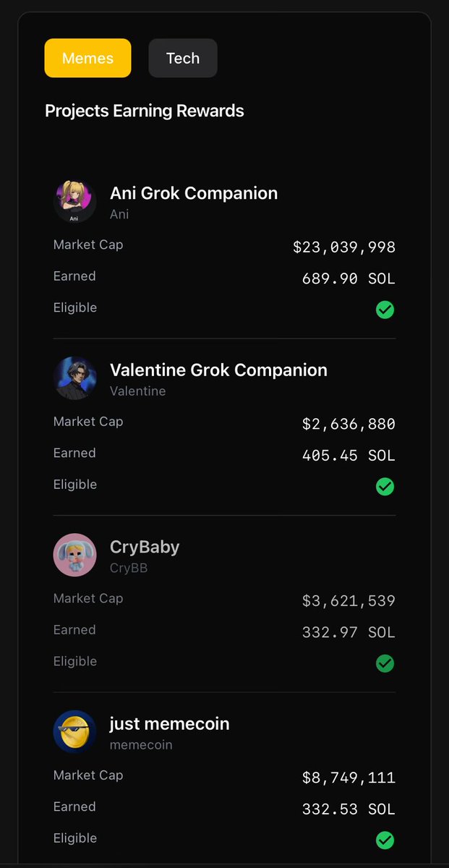Open the CryBaby project title
449x868 pixels.
pos(145,548)
